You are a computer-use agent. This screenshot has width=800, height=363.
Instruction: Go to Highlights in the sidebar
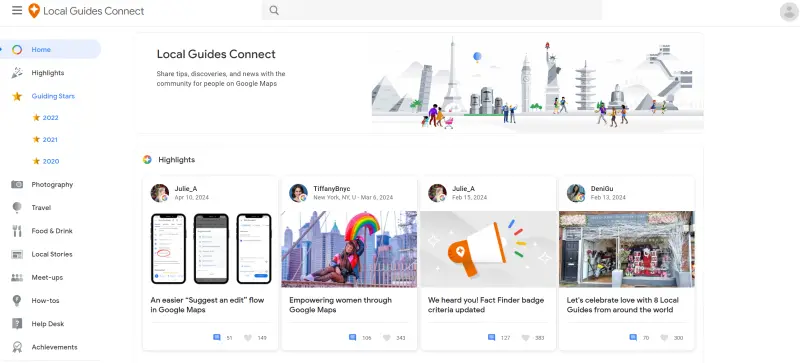48,73
